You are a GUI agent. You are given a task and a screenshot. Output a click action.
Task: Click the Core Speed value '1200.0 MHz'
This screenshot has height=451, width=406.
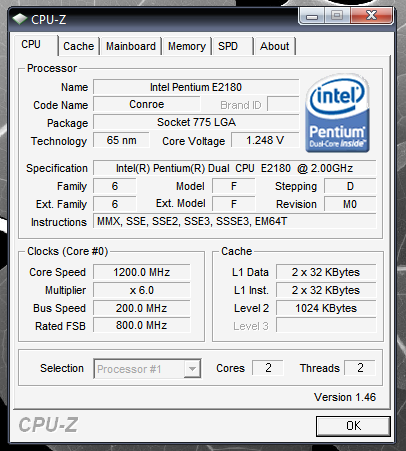pos(142,272)
